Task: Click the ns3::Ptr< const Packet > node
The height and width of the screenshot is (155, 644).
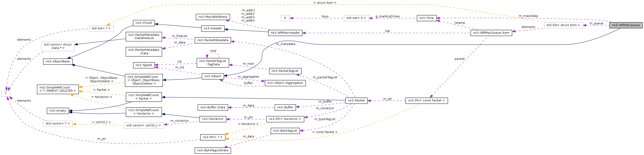Action: click(427, 101)
